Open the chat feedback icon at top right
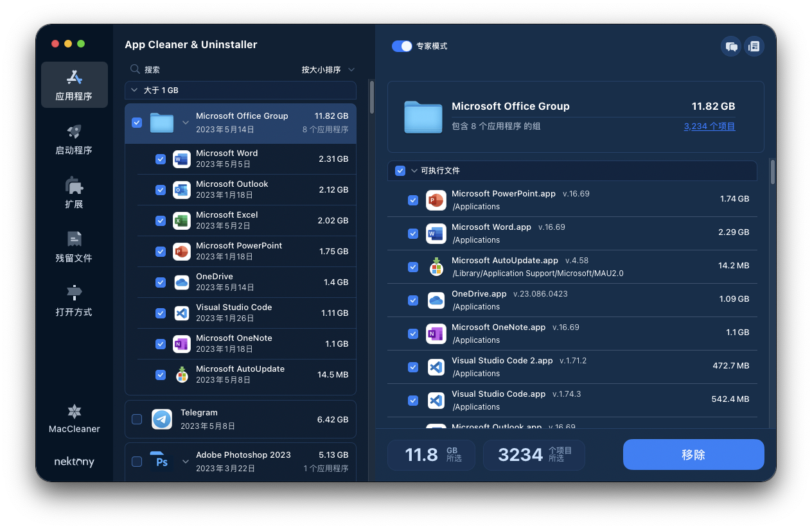 (x=731, y=46)
